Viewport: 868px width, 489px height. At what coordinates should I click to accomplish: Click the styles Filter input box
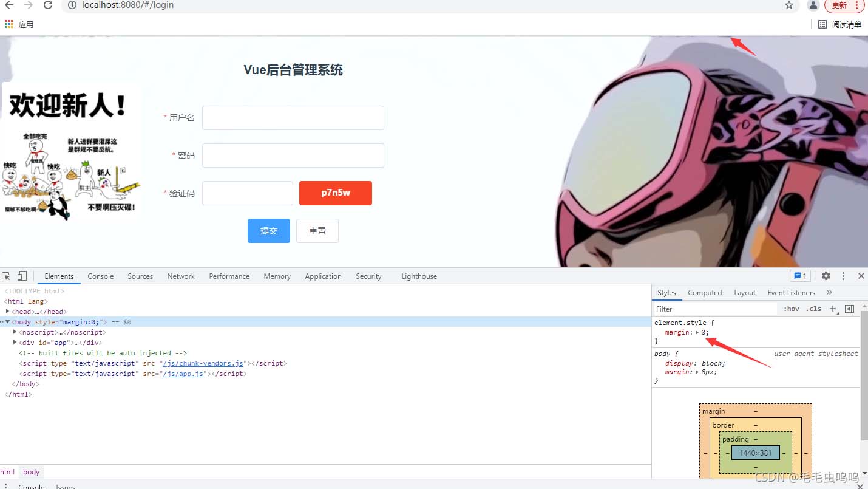tap(715, 309)
